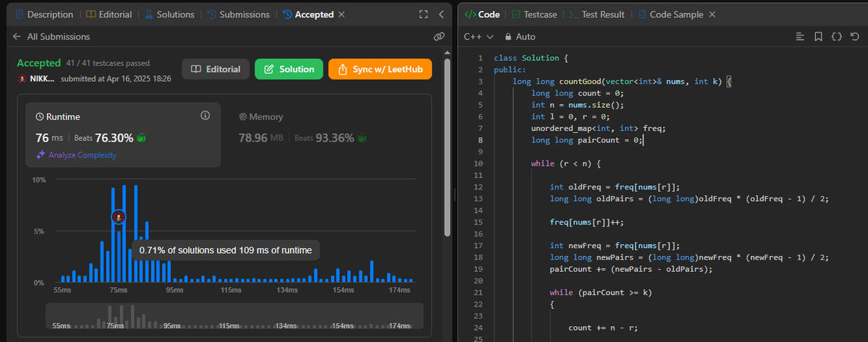Click the Auto lock indicator
868x342 pixels.
pyautogui.click(x=520, y=36)
